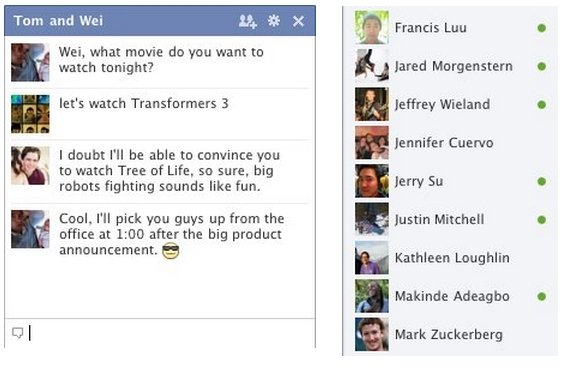Screen dimensions: 581x369
Task: Click the speech bubble icon in message box
Action: (x=17, y=333)
